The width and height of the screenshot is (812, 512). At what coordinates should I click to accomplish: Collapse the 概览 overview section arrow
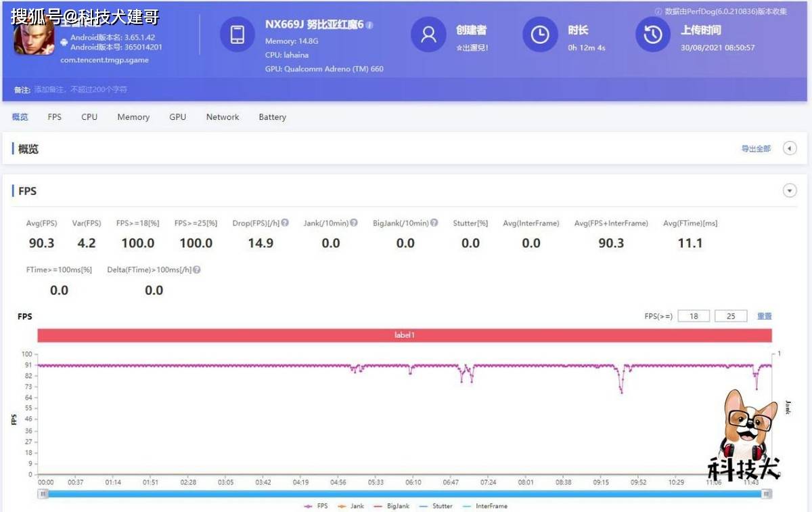click(790, 148)
